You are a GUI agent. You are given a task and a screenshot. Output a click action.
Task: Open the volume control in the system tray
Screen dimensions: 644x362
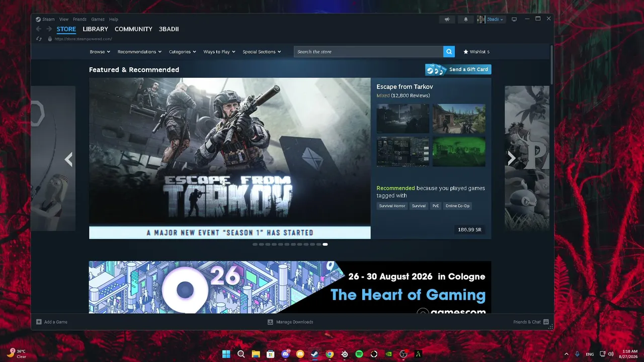click(611, 354)
